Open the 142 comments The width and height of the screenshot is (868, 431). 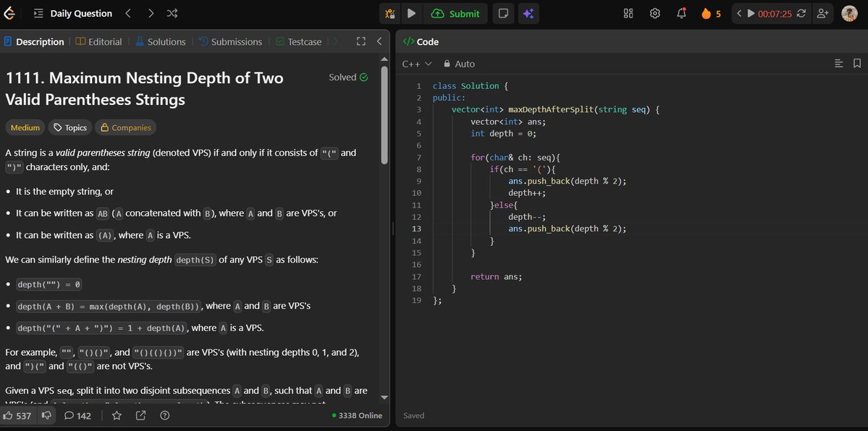pyautogui.click(x=77, y=416)
